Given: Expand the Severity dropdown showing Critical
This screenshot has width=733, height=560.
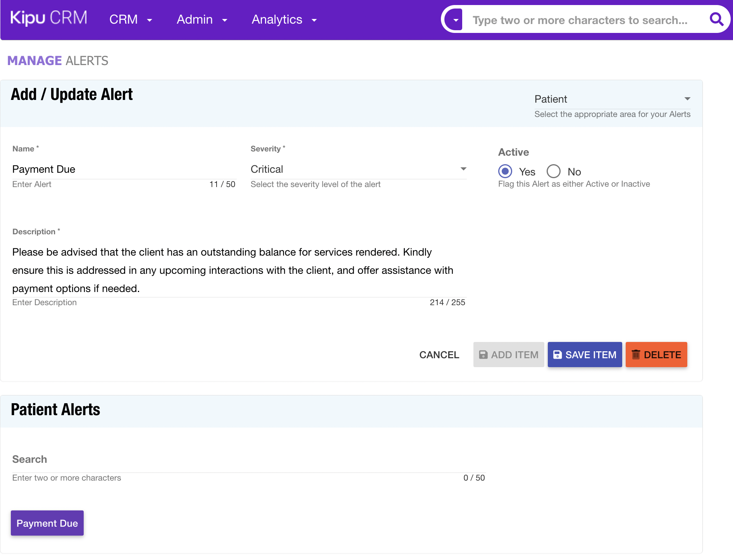Looking at the screenshot, I should [463, 169].
